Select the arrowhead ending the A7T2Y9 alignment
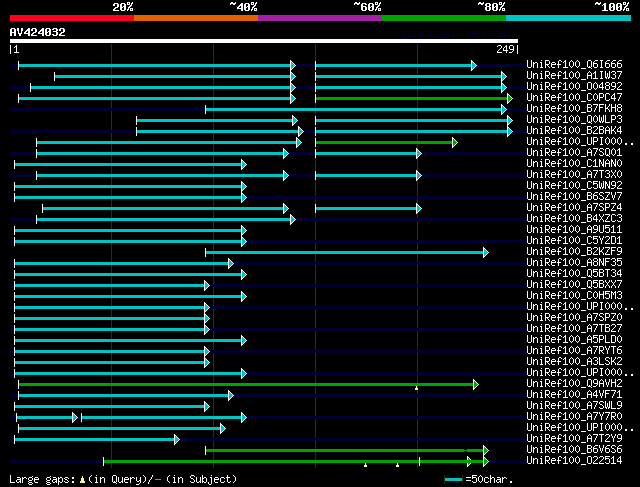This screenshot has height=487, width=640. pyautogui.click(x=177, y=440)
